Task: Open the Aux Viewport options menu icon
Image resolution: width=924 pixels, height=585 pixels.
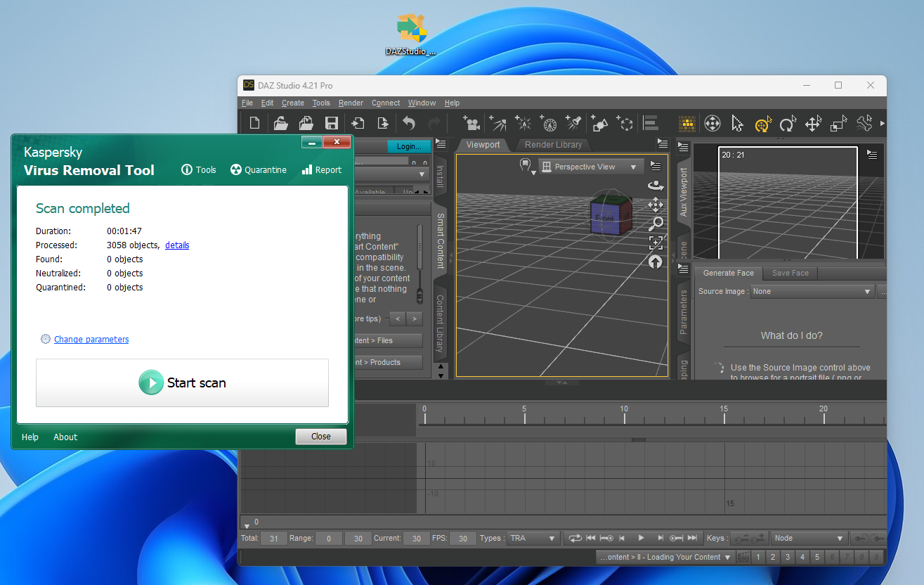Action: 872,155
